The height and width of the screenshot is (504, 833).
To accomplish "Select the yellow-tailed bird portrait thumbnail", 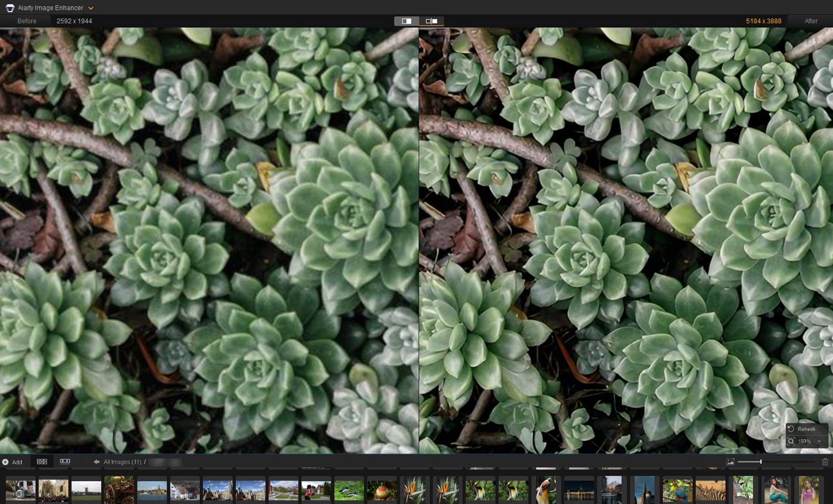I will (546, 490).
